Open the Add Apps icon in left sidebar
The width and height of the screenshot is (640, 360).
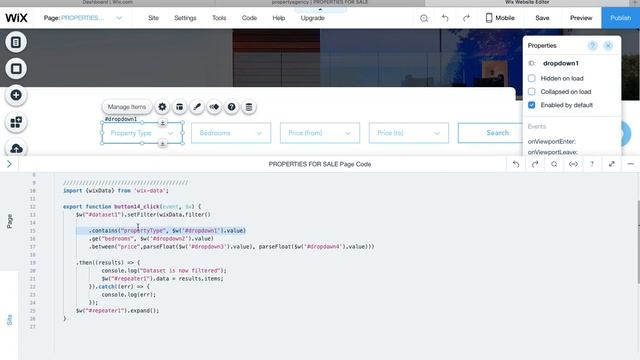16,122
